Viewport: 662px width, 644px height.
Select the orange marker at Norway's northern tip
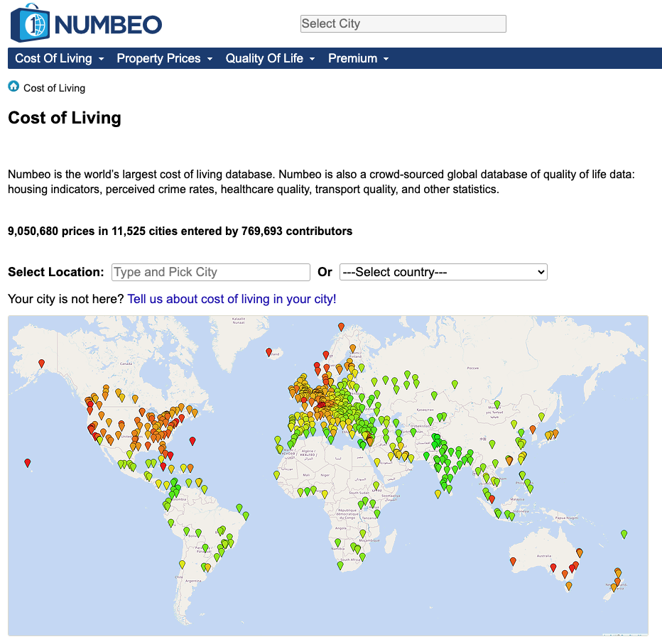(341, 327)
